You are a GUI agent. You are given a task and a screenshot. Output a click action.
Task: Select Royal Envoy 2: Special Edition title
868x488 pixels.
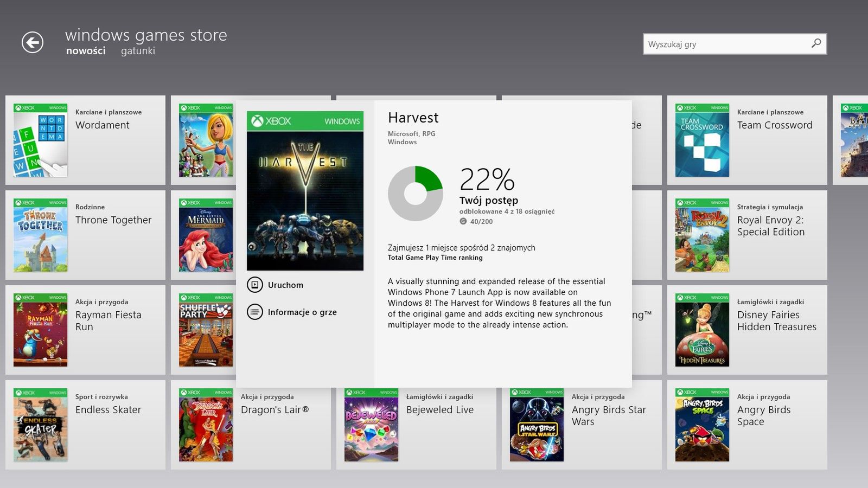pyautogui.click(x=771, y=226)
